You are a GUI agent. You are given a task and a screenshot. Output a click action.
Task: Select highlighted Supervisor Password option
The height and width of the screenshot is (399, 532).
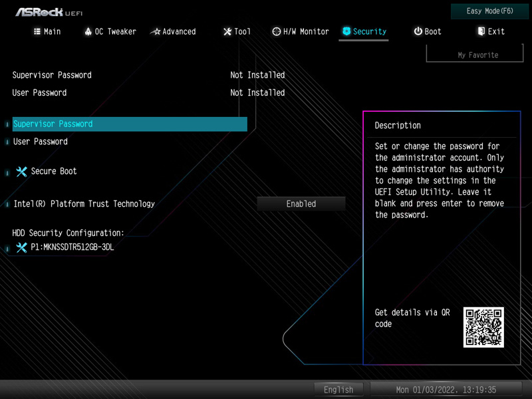click(x=130, y=124)
